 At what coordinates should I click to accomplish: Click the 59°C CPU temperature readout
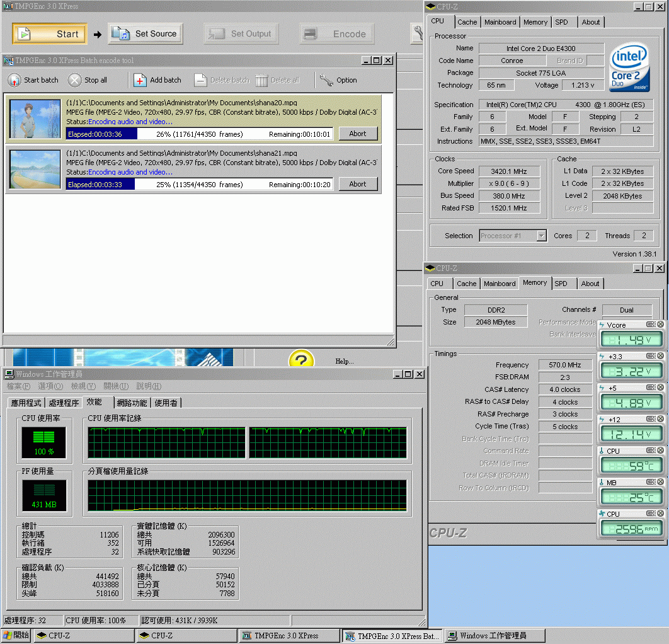pos(631,466)
